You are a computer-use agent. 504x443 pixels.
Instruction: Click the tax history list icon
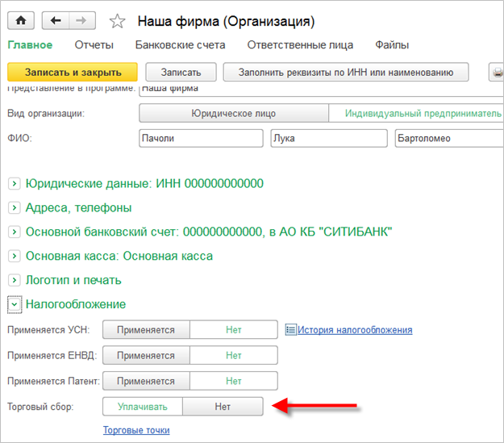point(291,329)
